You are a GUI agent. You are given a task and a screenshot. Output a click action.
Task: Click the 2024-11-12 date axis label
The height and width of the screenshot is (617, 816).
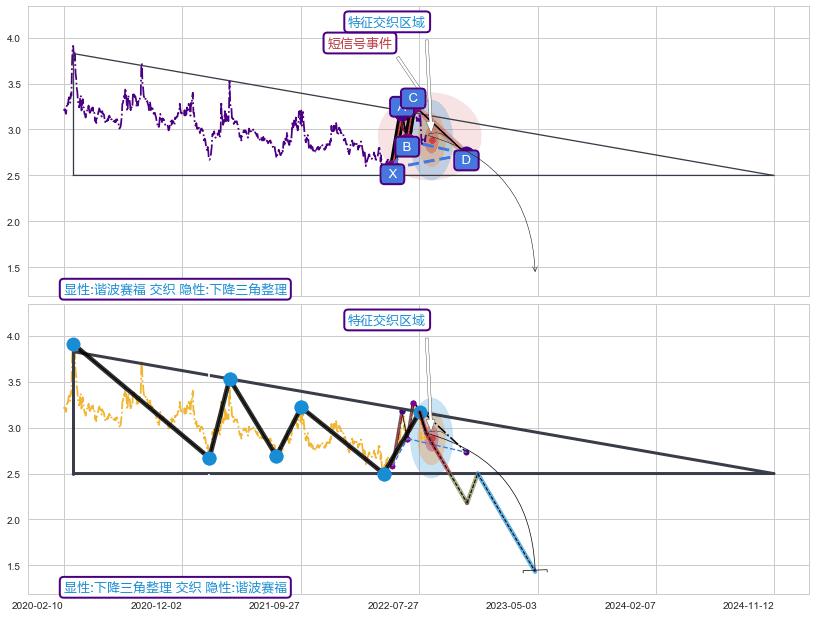pyautogui.click(x=748, y=605)
